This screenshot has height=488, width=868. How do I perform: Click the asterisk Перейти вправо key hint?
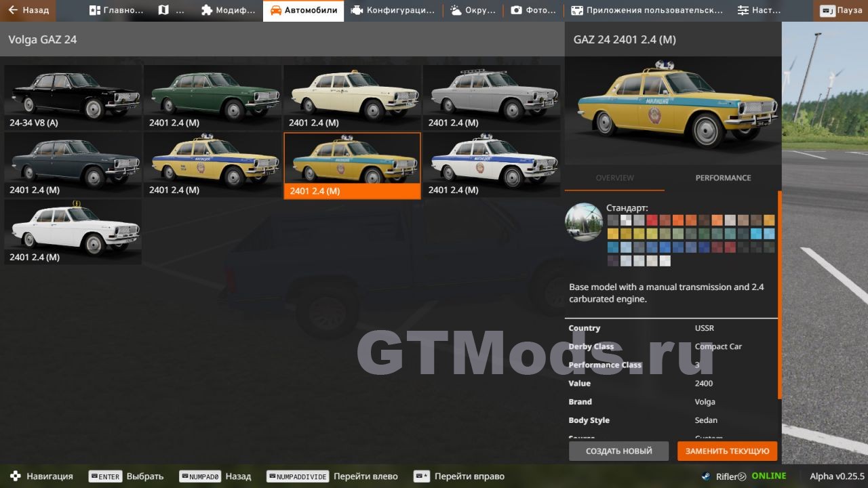pyautogui.click(x=459, y=476)
